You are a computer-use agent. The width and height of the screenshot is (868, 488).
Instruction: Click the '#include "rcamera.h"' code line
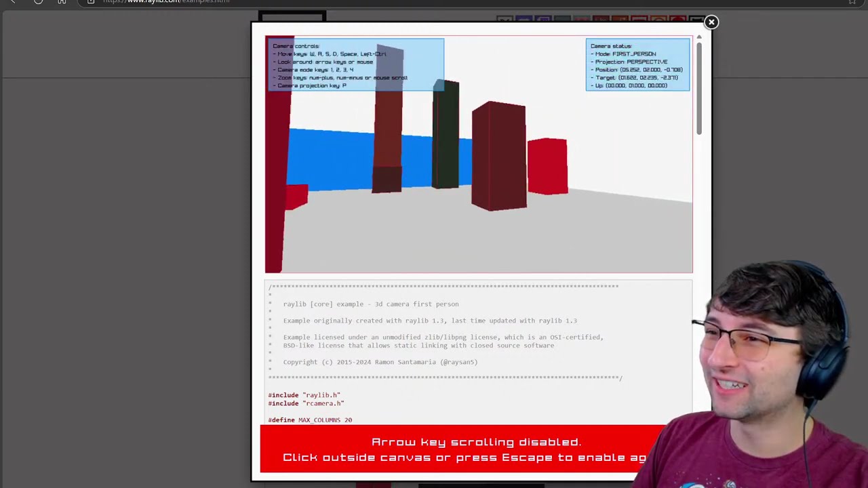click(306, 403)
